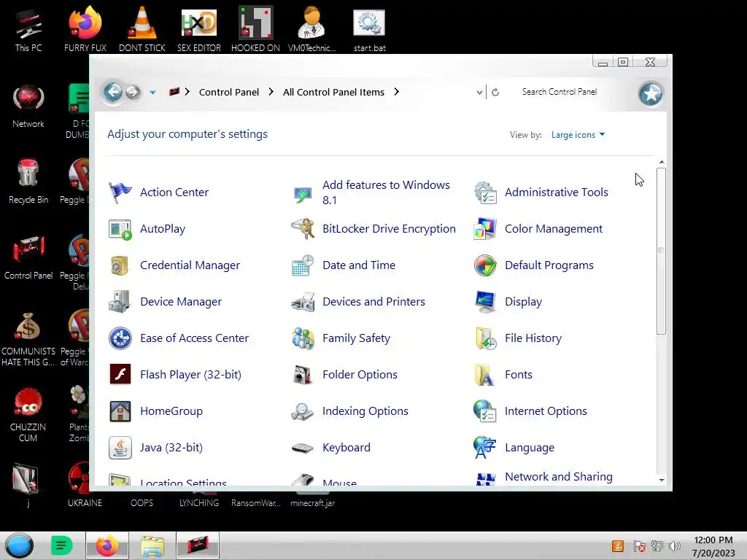Open the AutoPlay icon

tap(120, 229)
